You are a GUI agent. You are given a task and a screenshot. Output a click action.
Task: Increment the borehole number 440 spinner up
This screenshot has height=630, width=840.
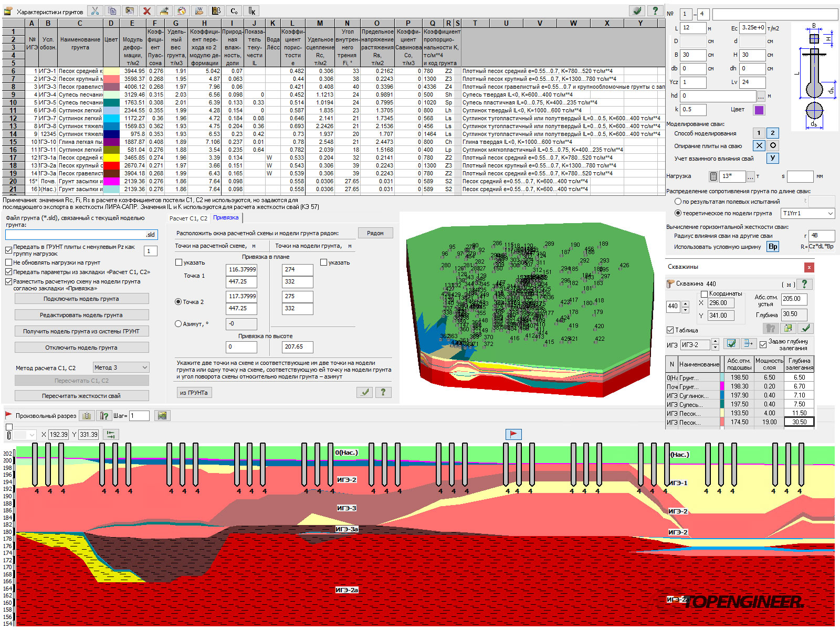click(685, 303)
